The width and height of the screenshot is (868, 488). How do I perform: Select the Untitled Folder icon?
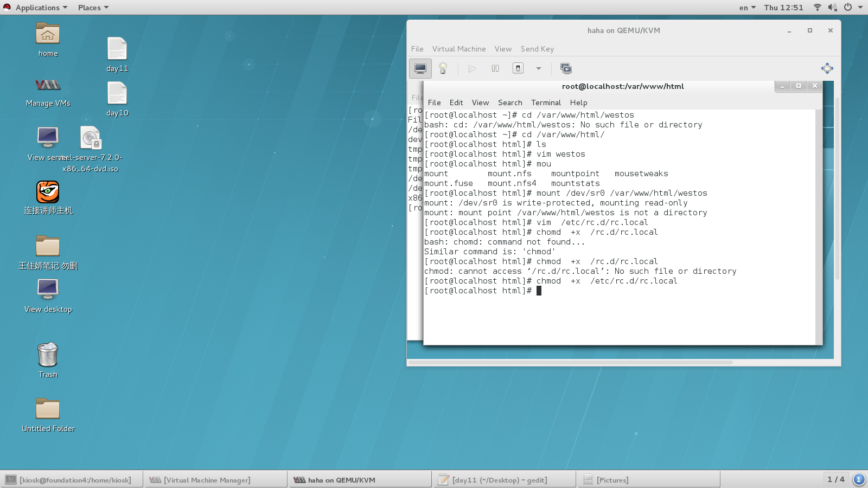48,415
